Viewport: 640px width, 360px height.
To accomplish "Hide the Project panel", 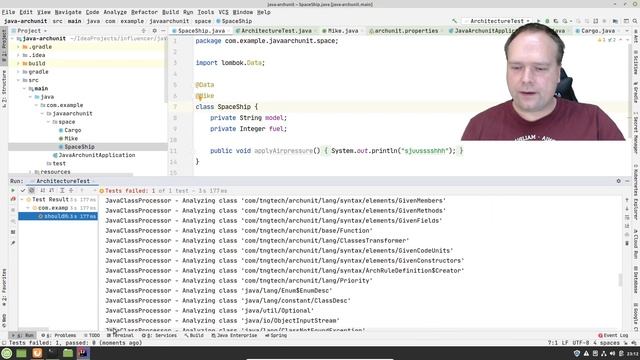I will pyautogui.click(x=163, y=31).
